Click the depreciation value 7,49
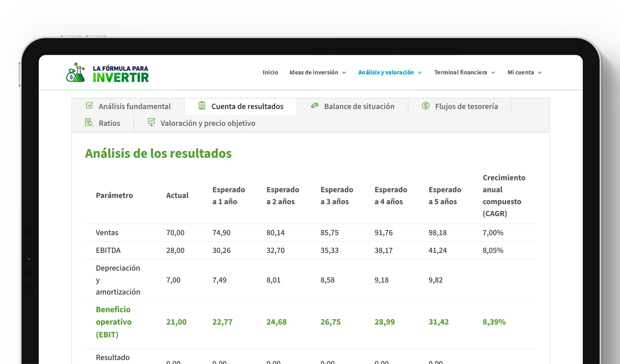620x364 pixels. tap(219, 280)
